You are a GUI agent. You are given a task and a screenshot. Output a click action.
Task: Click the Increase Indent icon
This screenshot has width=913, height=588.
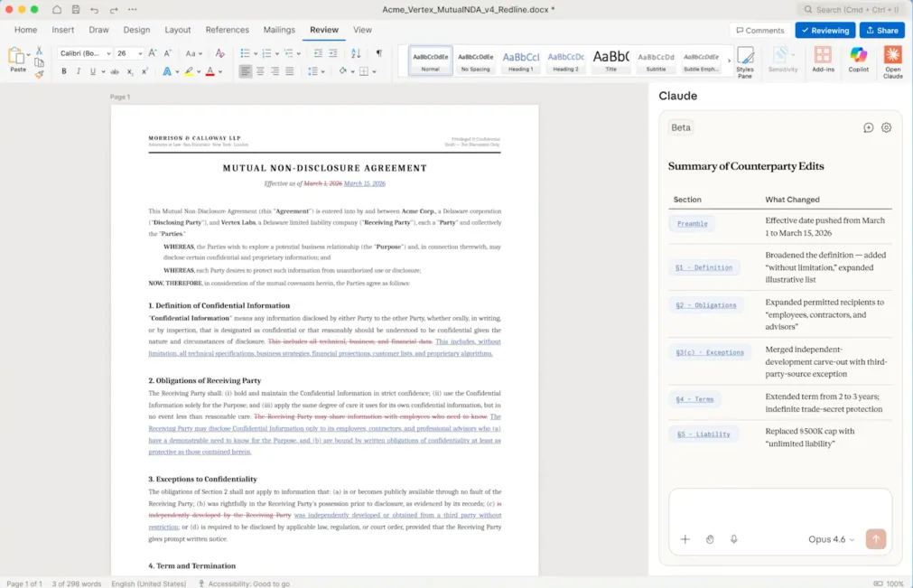[333, 53]
